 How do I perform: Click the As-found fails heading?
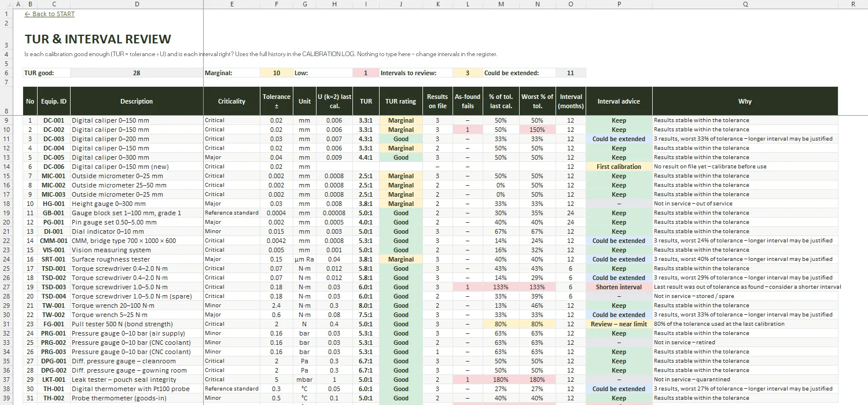[x=468, y=101]
